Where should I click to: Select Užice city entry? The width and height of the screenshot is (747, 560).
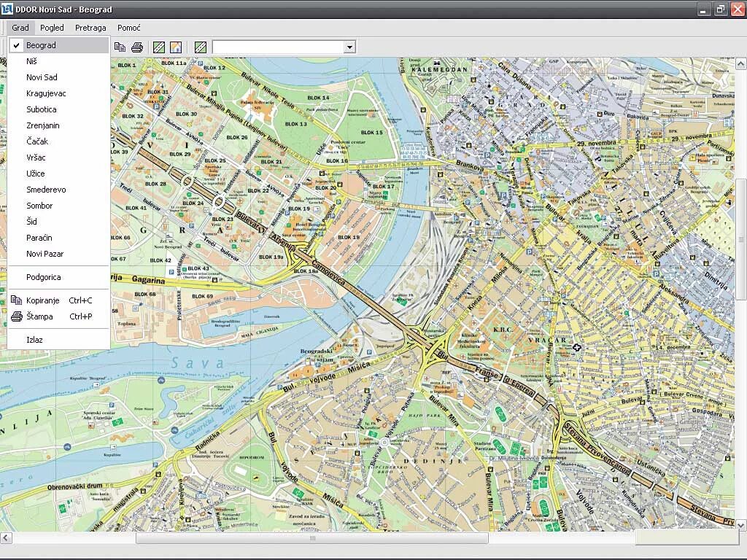[58, 174]
